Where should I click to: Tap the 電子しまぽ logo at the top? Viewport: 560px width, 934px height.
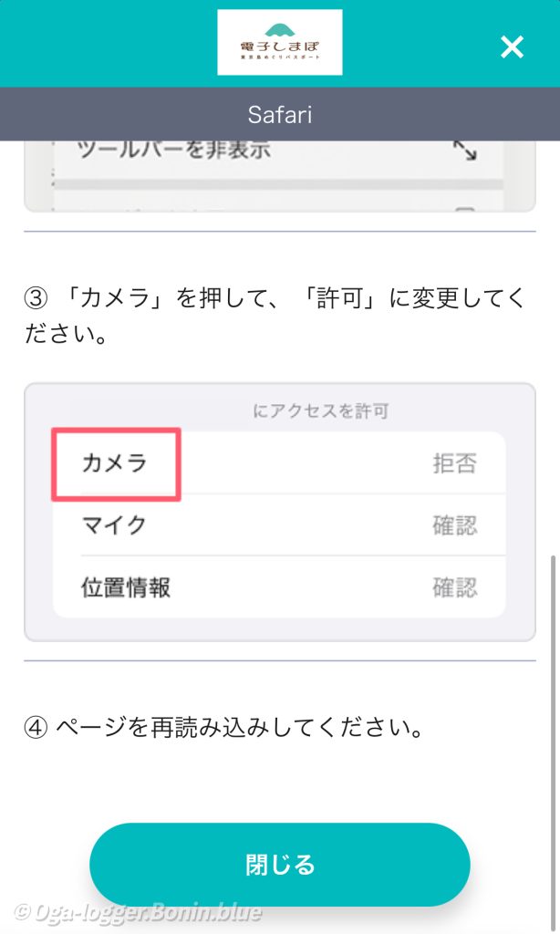(280, 43)
